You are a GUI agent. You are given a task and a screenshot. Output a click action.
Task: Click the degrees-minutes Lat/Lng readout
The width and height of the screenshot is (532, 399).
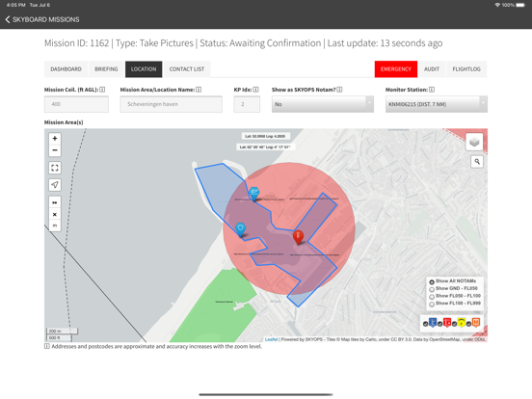(x=265, y=146)
